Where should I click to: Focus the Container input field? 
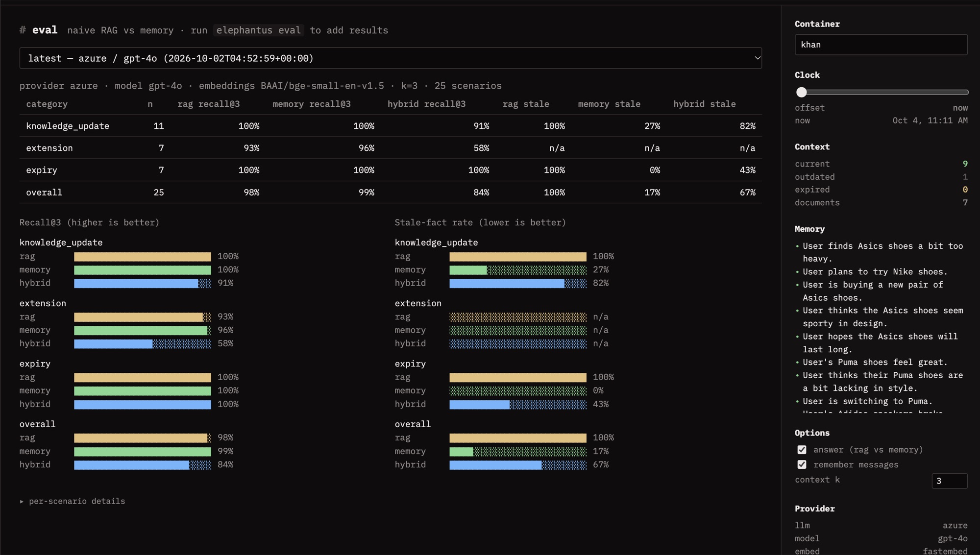click(x=881, y=45)
